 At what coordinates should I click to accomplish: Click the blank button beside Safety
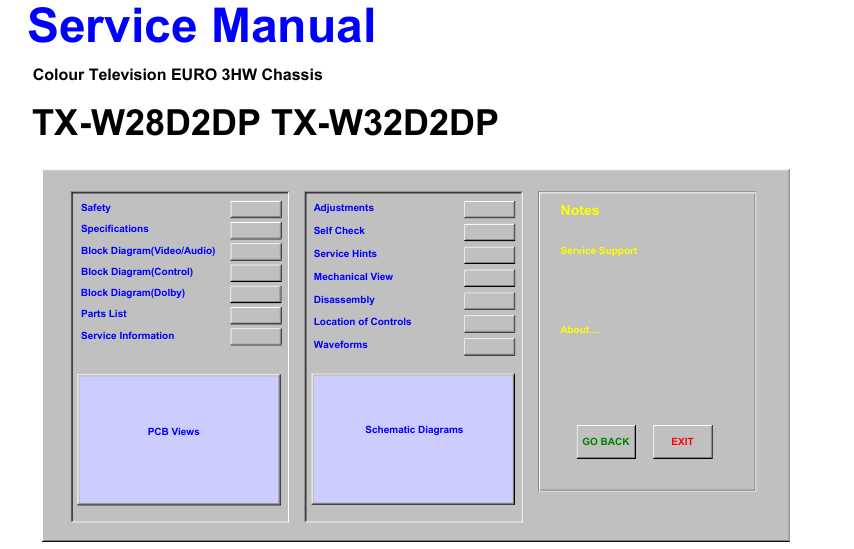[255, 209]
